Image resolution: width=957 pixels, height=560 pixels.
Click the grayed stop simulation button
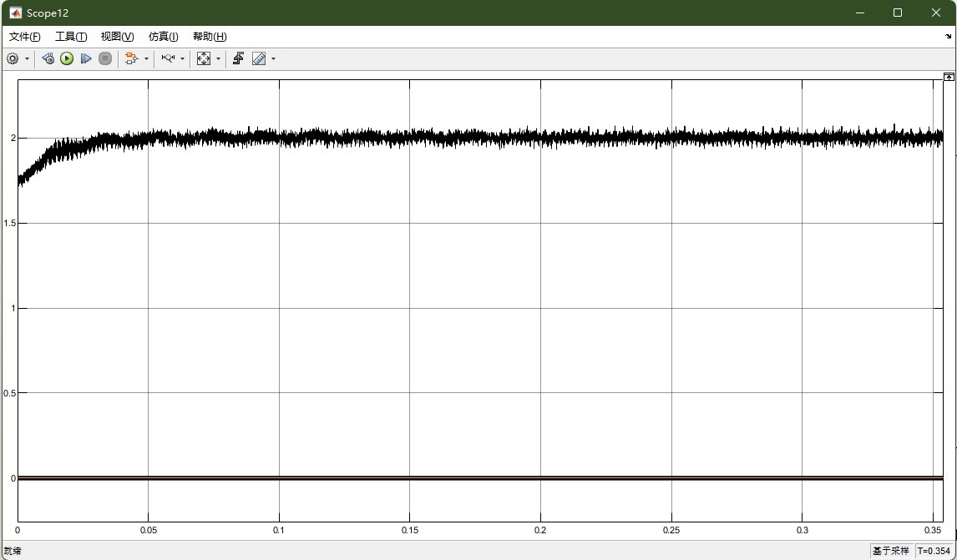[x=105, y=58]
